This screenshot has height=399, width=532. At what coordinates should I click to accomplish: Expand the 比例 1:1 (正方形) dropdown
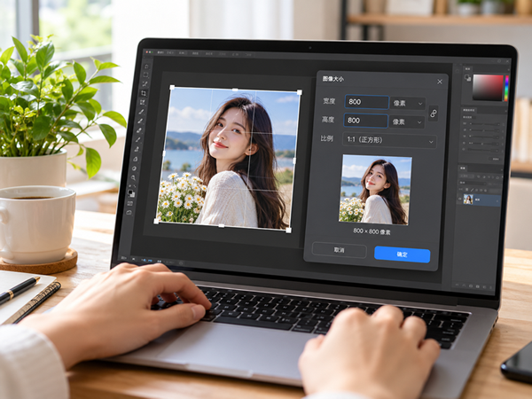coord(389,140)
